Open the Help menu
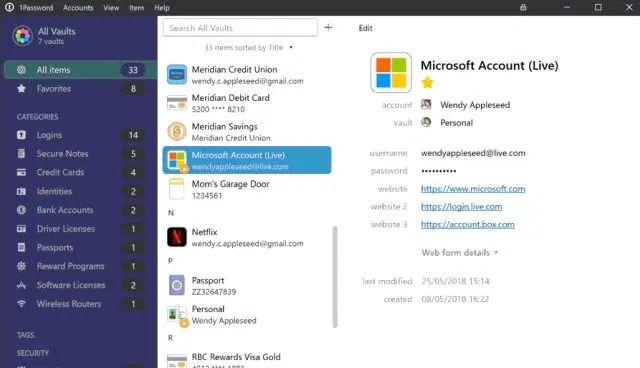Viewport: 640px width, 368px height. tap(162, 8)
